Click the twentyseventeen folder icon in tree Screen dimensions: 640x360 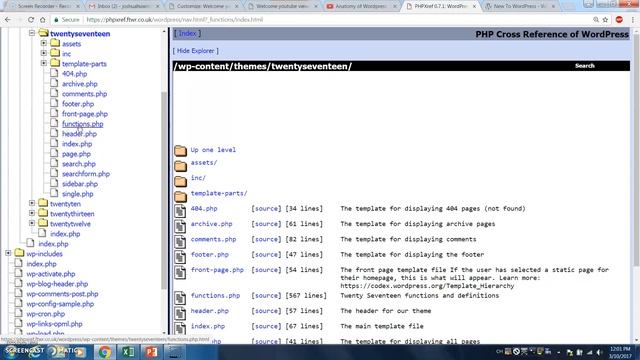click(x=43, y=33)
